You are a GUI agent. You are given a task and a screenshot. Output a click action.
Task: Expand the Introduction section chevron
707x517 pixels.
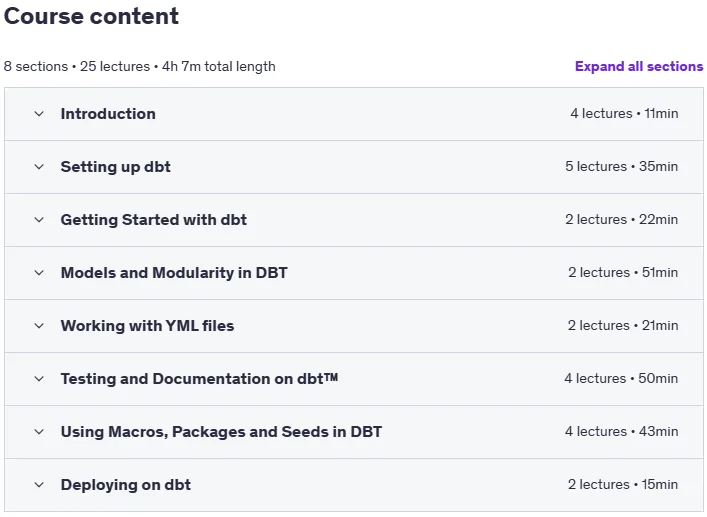coord(39,114)
